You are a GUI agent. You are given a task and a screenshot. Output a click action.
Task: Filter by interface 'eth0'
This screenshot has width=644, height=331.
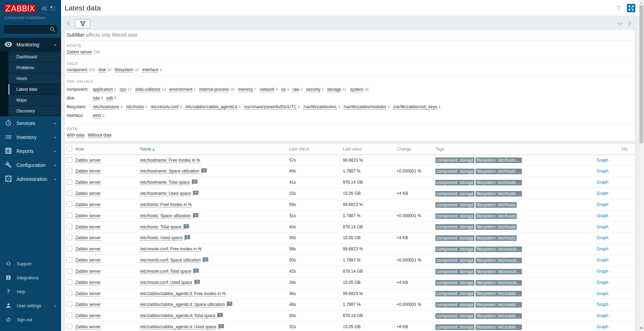tap(97, 116)
